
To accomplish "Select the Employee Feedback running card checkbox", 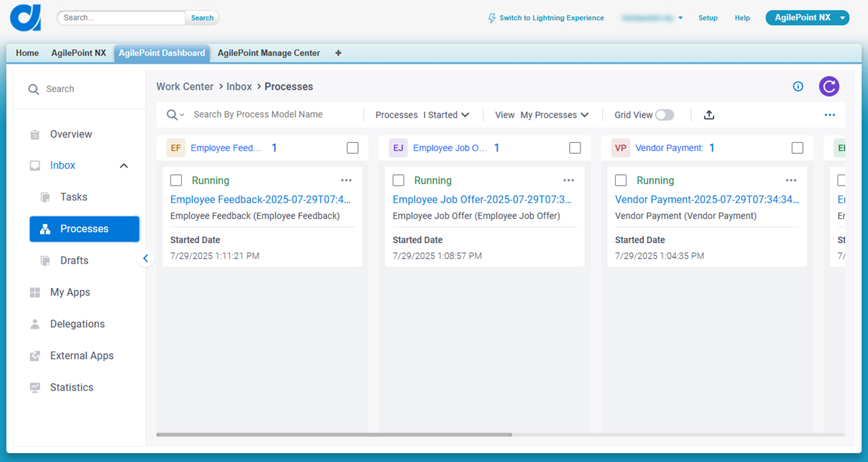I will [176, 180].
